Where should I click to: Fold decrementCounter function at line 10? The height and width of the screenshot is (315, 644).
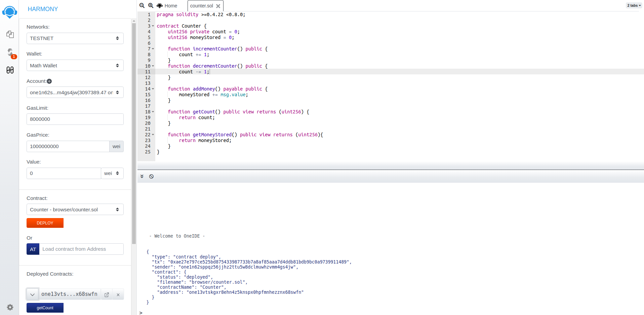(x=153, y=66)
